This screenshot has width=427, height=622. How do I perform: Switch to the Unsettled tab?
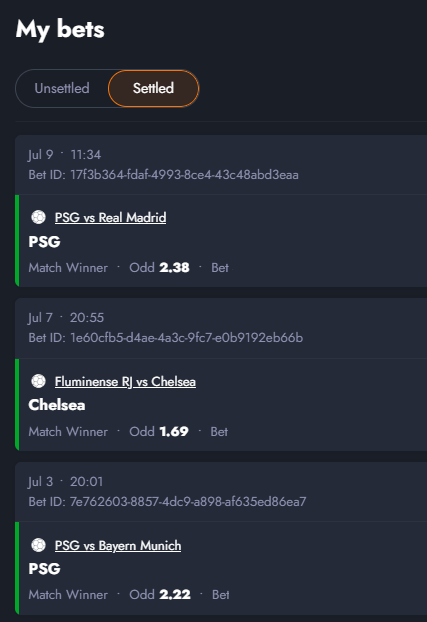(62, 88)
